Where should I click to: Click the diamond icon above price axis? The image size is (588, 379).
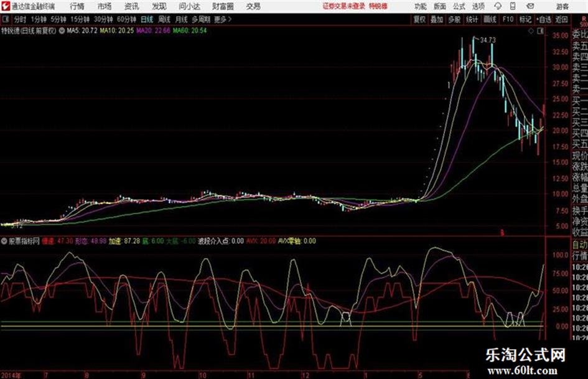click(x=531, y=31)
